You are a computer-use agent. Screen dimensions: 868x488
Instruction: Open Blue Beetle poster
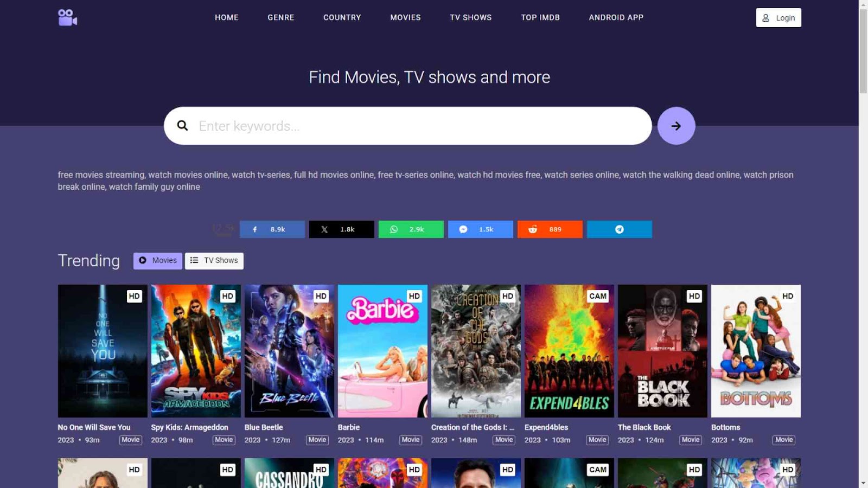tap(289, 351)
